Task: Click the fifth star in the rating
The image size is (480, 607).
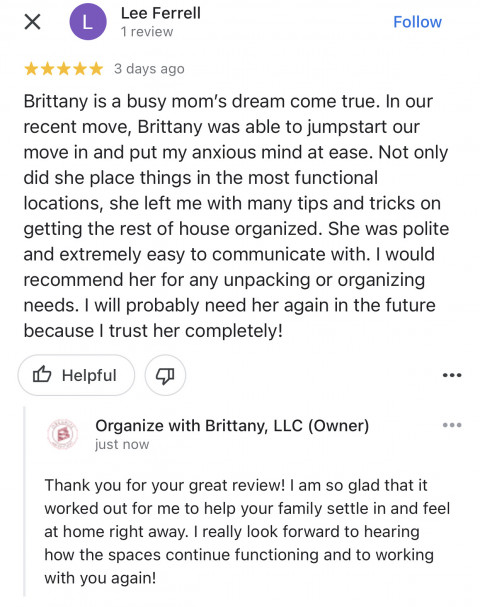Action: point(96,69)
